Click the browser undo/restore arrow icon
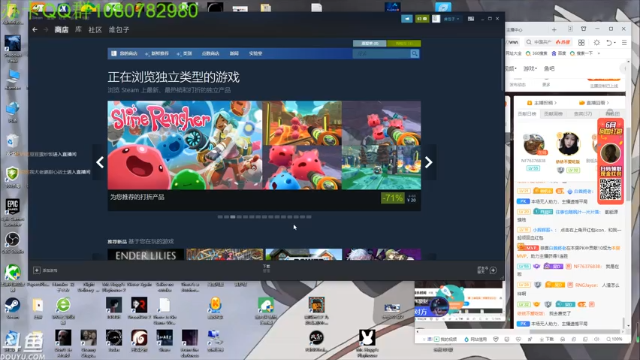Image resolution: width=640 pixels, height=360 pixels. [609, 42]
